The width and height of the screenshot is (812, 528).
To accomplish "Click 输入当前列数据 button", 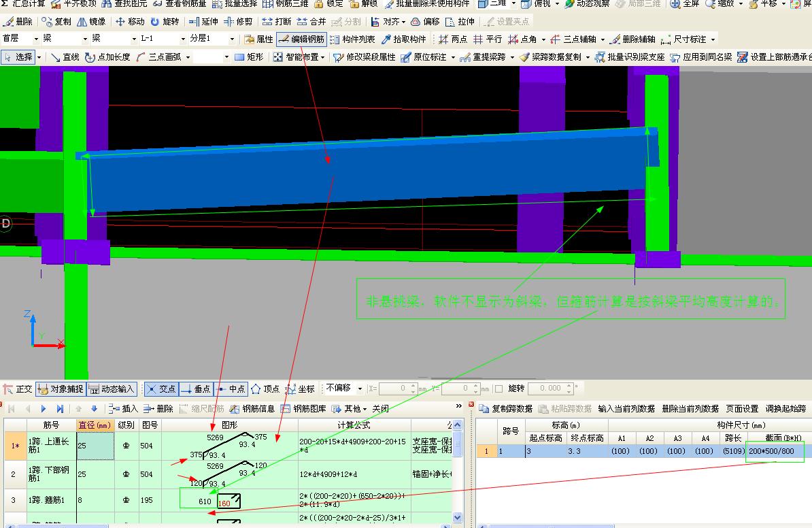I will tap(626, 409).
